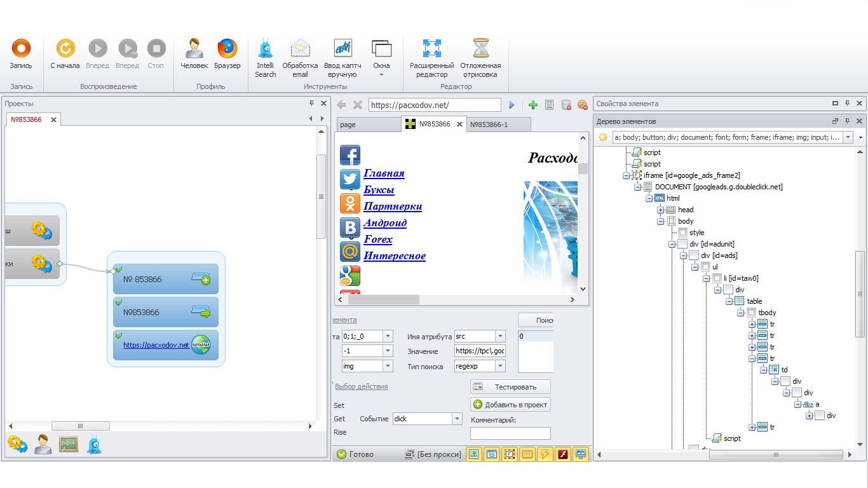Click the browser back arrow
Screen dimensions: 868x488
(x=341, y=105)
